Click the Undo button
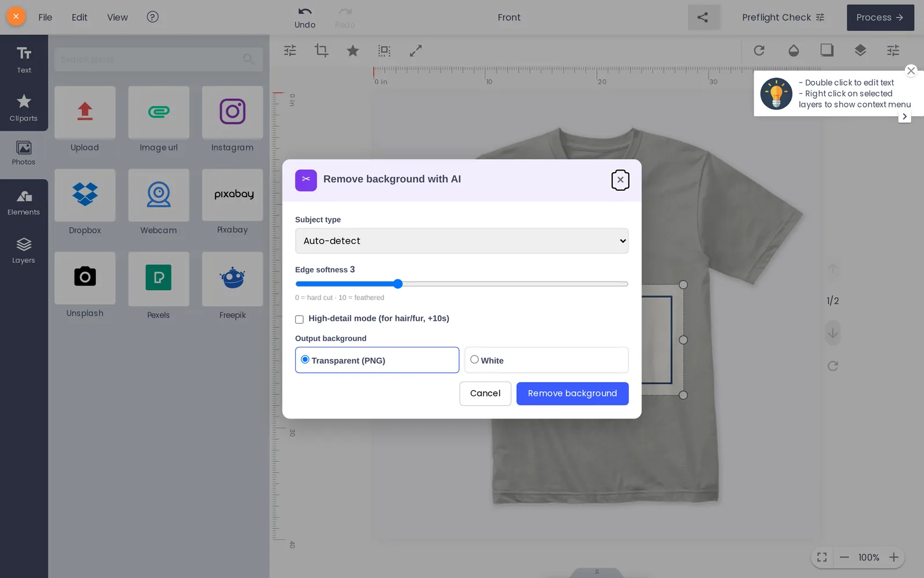Image resolution: width=924 pixels, height=578 pixels. tap(305, 18)
